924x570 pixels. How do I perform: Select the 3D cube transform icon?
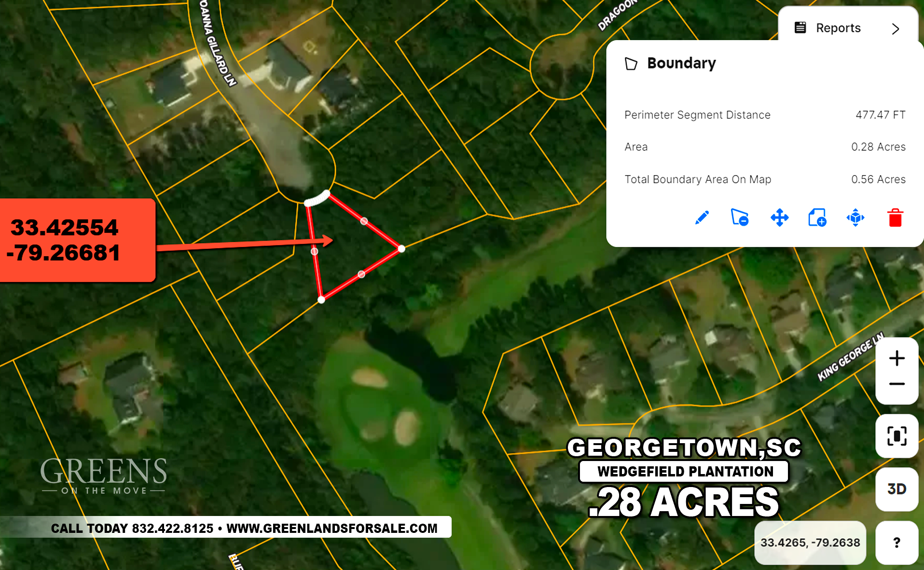point(855,217)
